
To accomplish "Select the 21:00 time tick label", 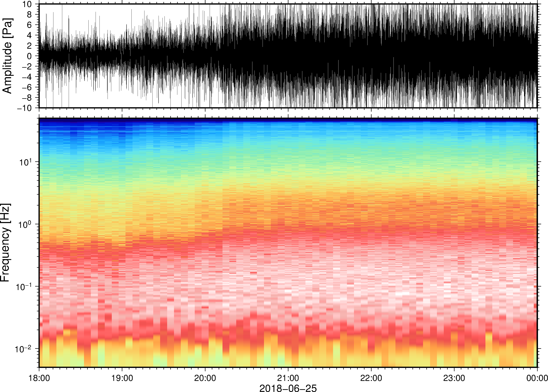I will click(x=288, y=378).
